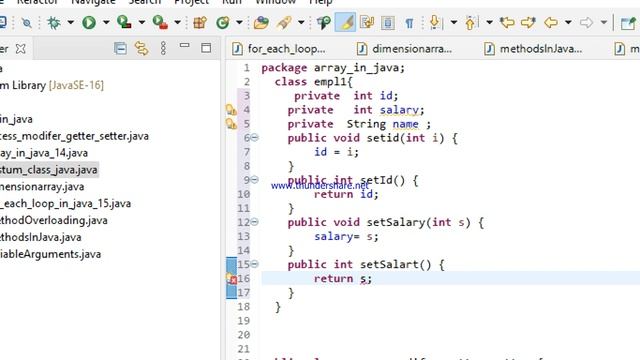Open the Project menu

click(x=191, y=2)
